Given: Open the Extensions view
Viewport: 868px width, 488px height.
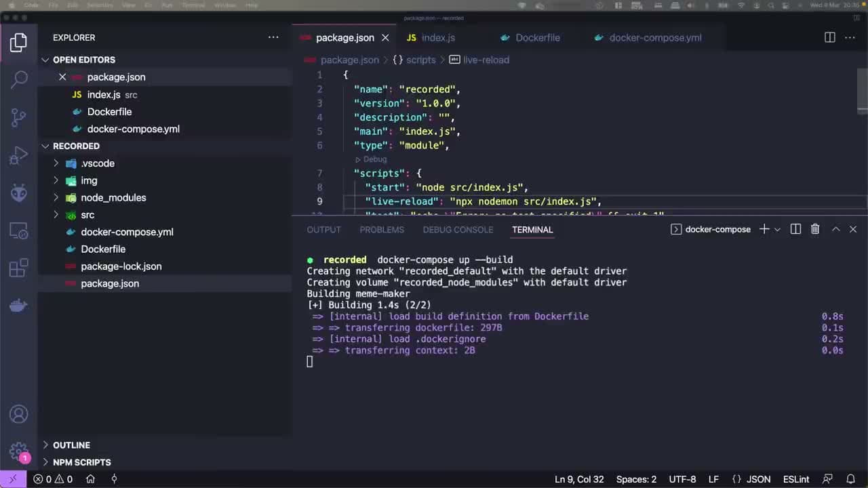Looking at the screenshot, I should [x=19, y=268].
